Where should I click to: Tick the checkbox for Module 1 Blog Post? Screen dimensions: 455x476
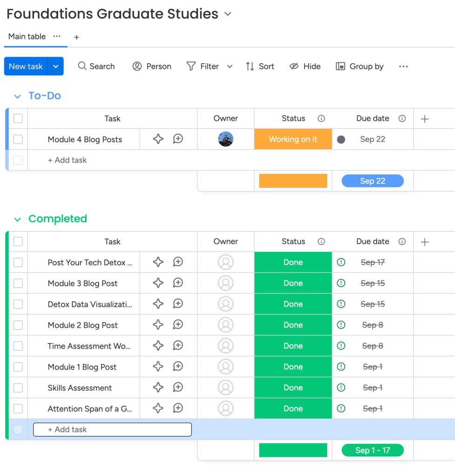pos(18,367)
